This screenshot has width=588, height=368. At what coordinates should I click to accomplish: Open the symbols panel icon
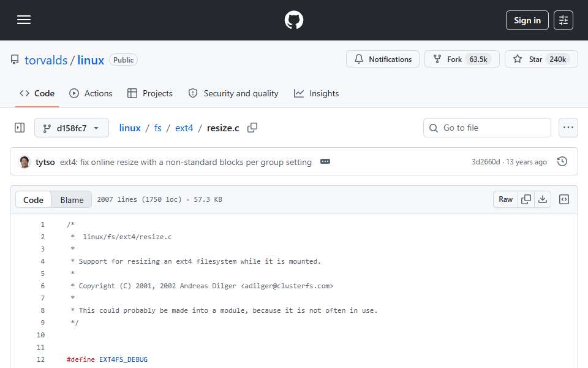pos(564,199)
